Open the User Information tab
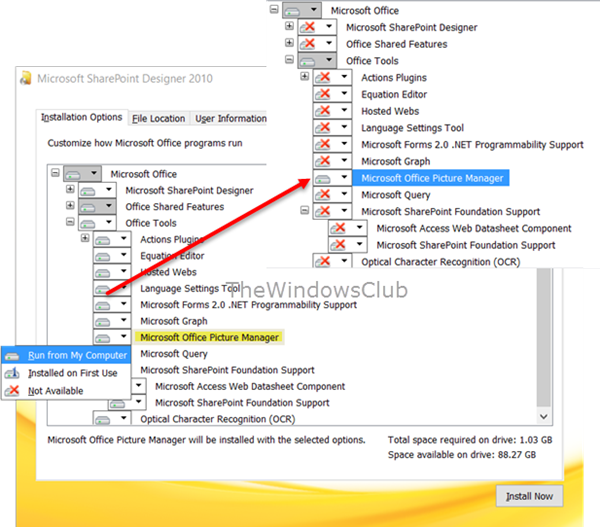 (x=231, y=119)
